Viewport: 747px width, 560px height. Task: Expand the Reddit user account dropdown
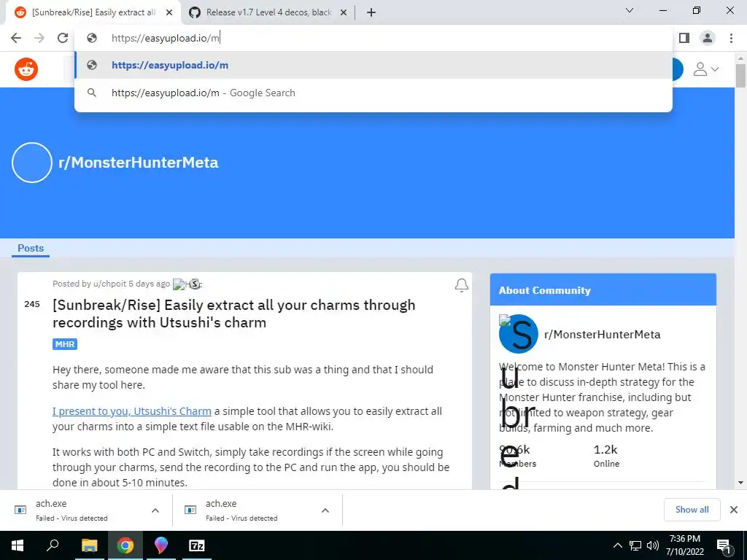pos(705,69)
